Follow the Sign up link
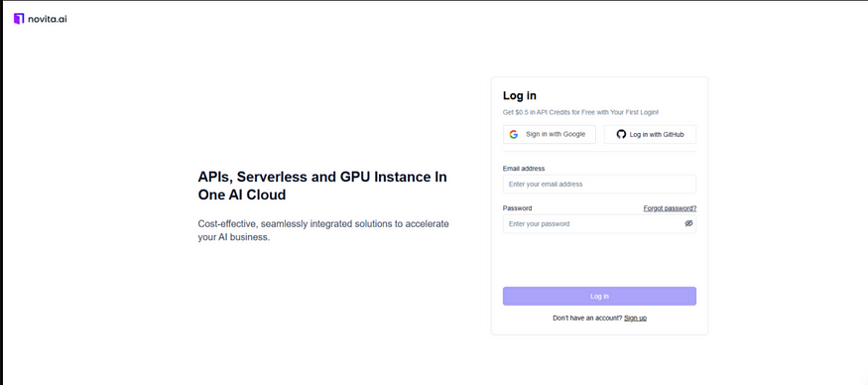The image size is (868, 385). coord(635,318)
